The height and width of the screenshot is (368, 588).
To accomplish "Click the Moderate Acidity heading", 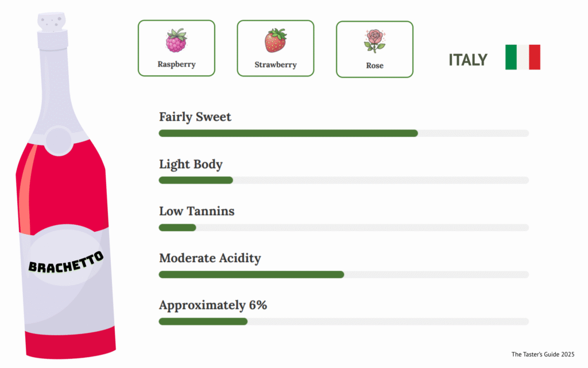I will 210,258.
